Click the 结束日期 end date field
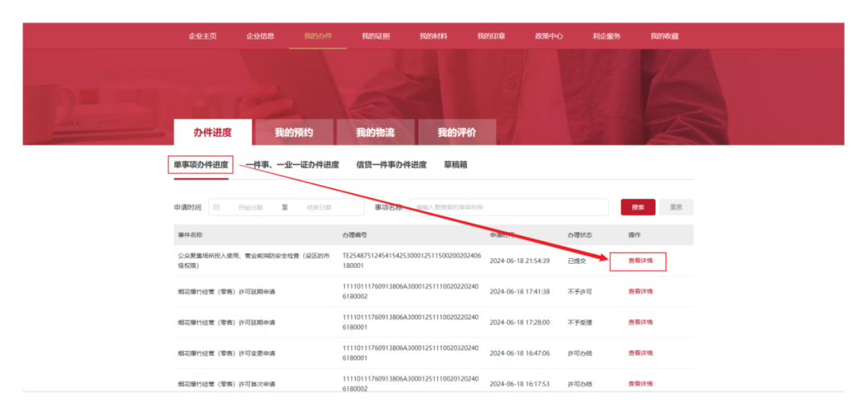868x416 pixels. 319,208
